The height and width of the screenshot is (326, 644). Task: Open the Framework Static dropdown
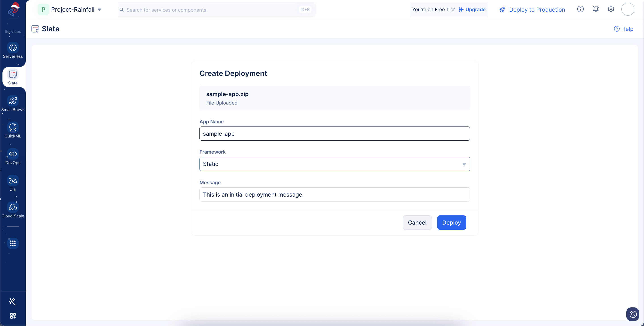(x=335, y=164)
